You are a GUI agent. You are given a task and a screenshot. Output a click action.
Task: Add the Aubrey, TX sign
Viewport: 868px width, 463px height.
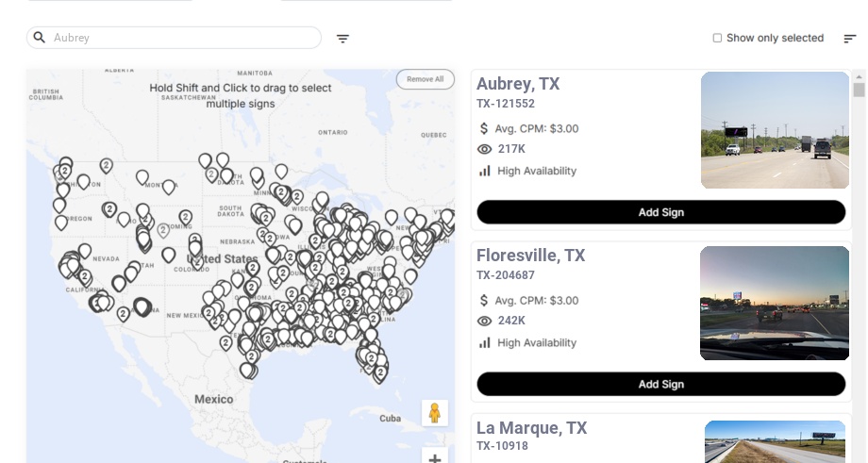[x=660, y=212]
